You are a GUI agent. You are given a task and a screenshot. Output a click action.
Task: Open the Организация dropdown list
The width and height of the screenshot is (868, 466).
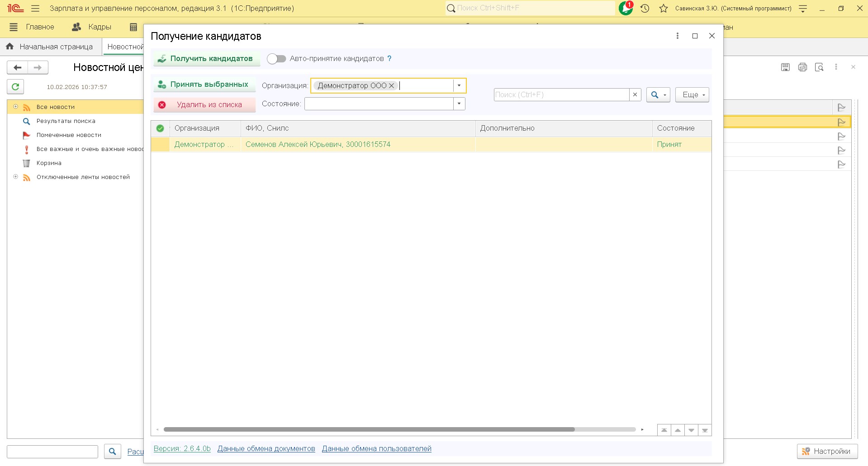pos(459,86)
